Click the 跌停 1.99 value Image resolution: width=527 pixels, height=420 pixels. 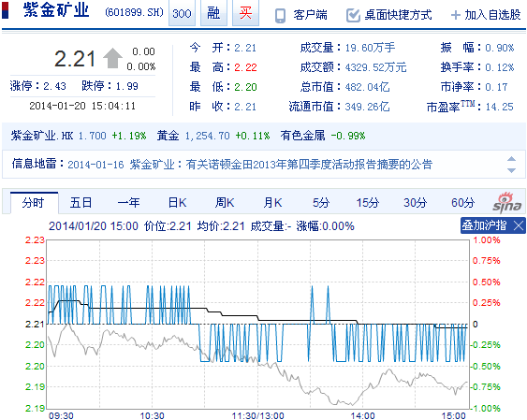[x=127, y=86]
